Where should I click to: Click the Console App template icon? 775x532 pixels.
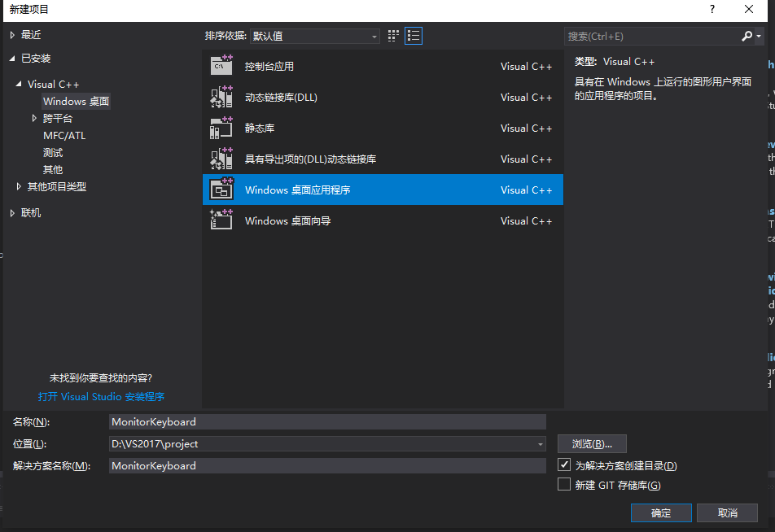coord(221,66)
